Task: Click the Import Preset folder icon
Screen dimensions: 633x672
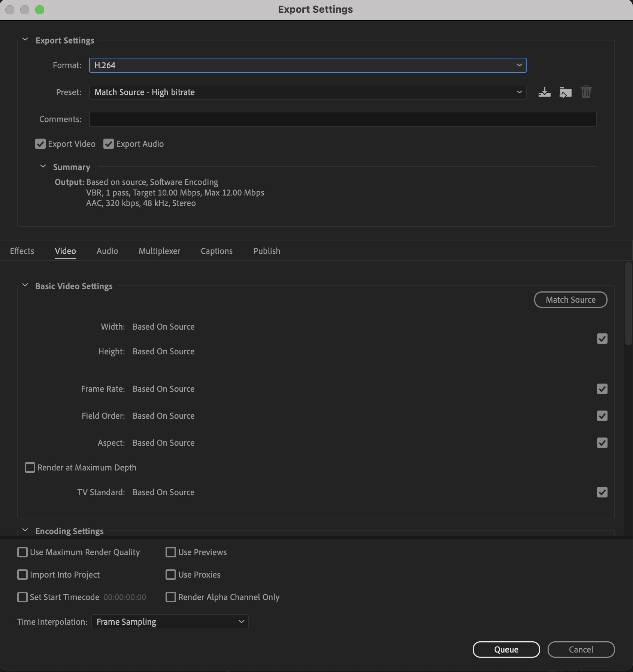Action: [x=565, y=92]
